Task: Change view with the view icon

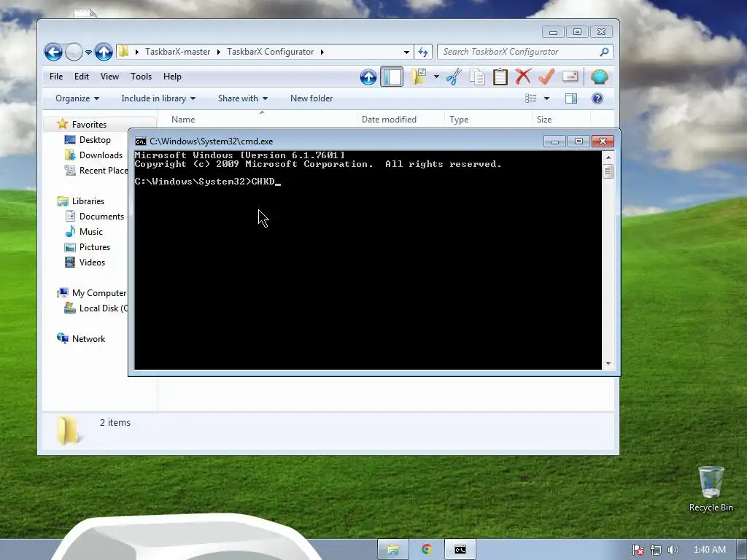Action: [531, 98]
